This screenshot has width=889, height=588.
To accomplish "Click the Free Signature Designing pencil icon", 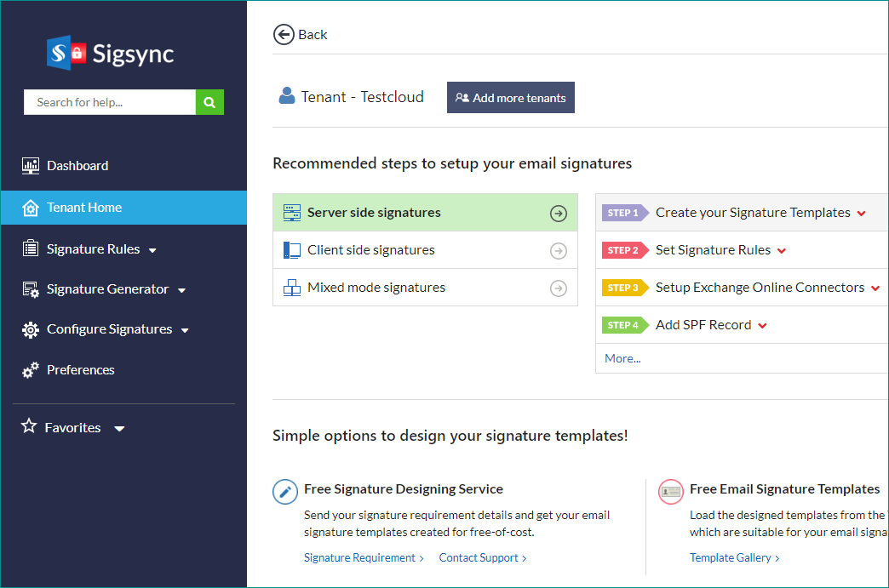I will [x=284, y=491].
